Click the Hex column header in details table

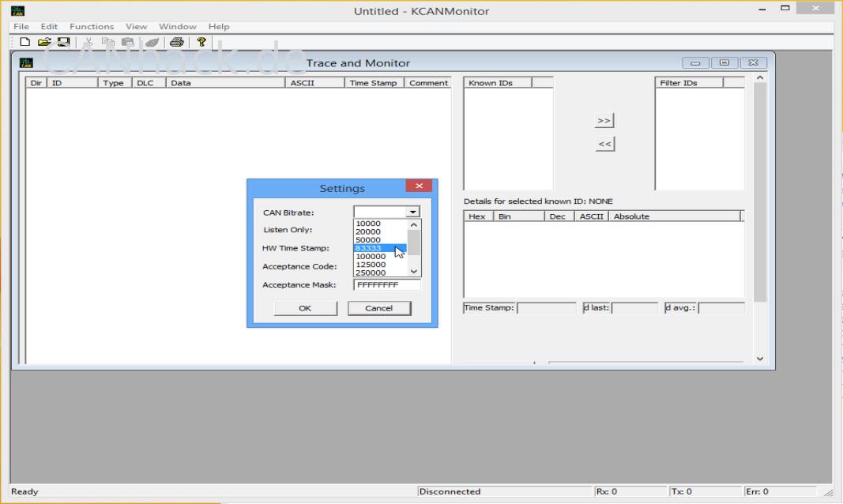click(x=477, y=216)
